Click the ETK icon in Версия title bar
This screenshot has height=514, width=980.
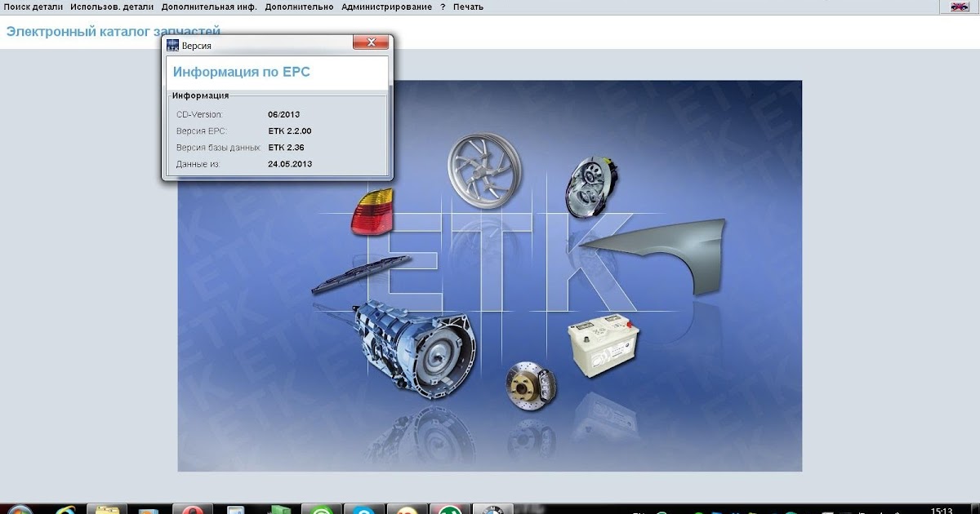pos(172,46)
